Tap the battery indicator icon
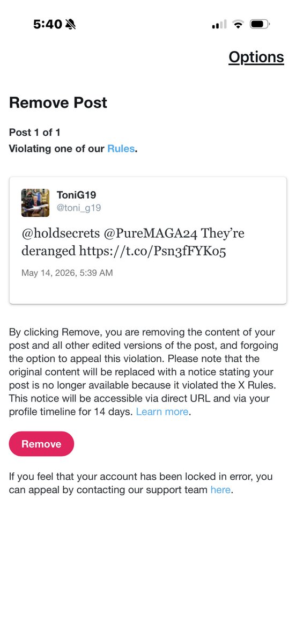 (260, 24)
